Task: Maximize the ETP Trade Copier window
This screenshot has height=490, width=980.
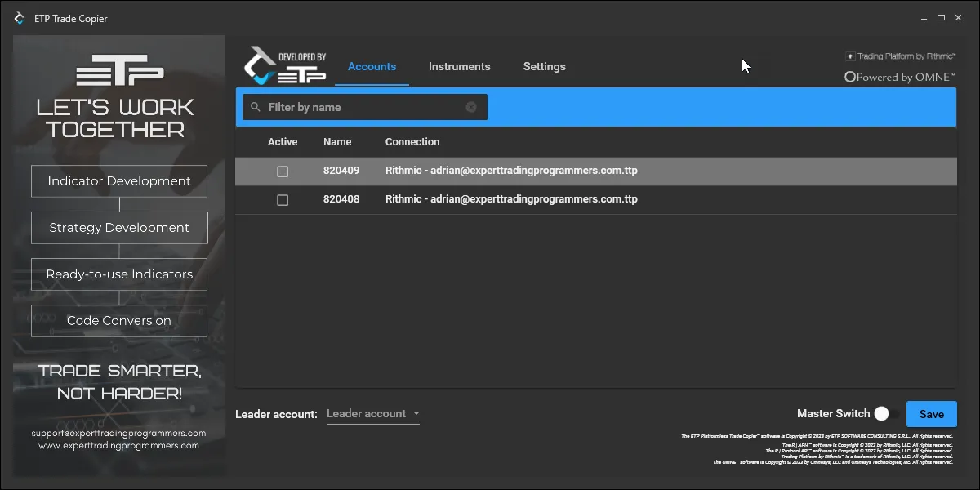Action: point(942,18)
